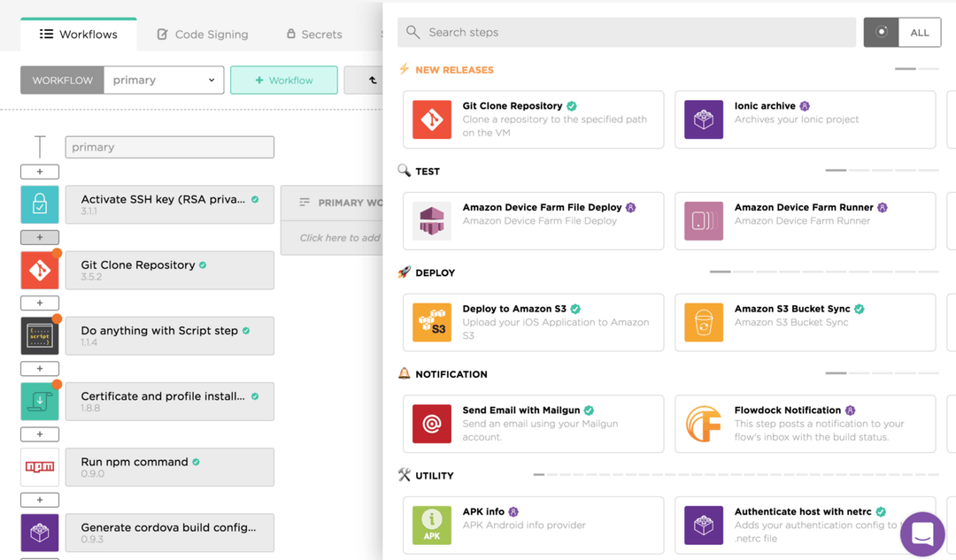Add a step below the Script step
This screenshot has width=956, height=560.
point(40,369)
